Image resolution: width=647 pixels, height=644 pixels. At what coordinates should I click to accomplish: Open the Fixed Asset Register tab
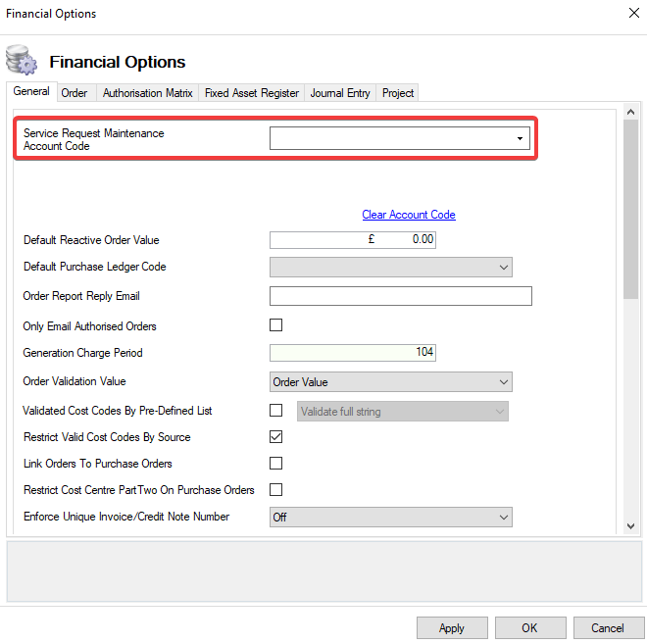pyautogui.click(x=252, y=93)
